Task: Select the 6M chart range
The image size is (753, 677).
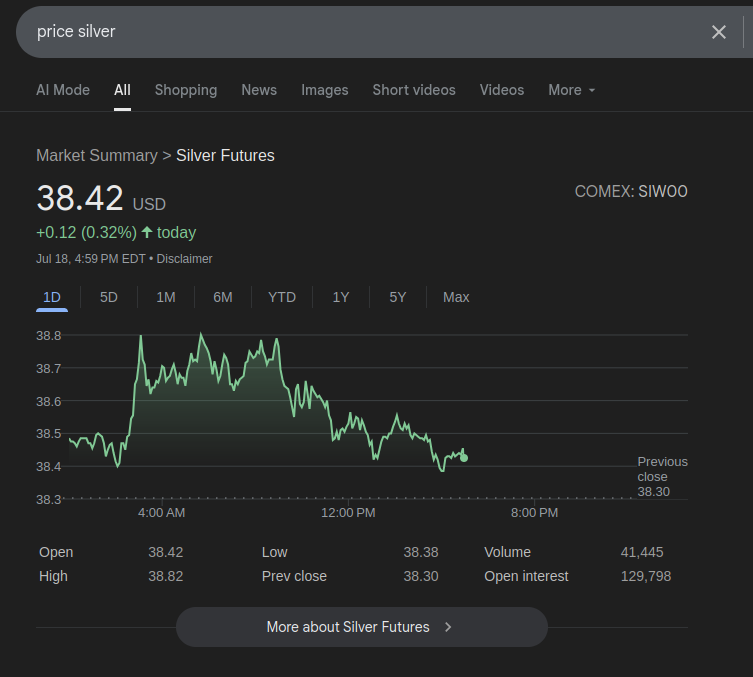Action: (x=223, y=297)
